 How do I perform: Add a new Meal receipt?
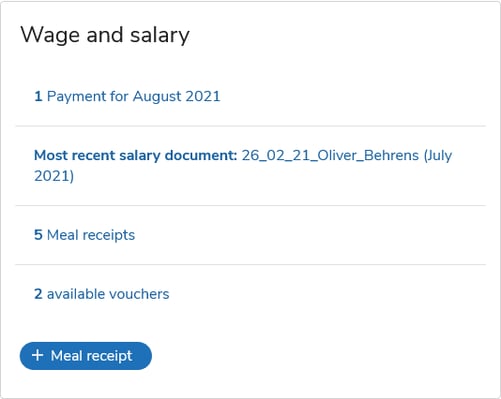click(x=86, y=356)
